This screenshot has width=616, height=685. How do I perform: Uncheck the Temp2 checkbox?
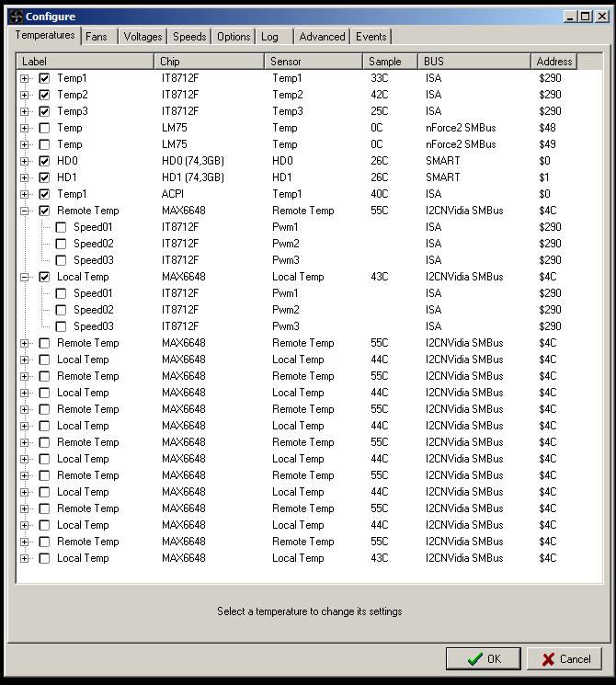(x=44, y=95)
